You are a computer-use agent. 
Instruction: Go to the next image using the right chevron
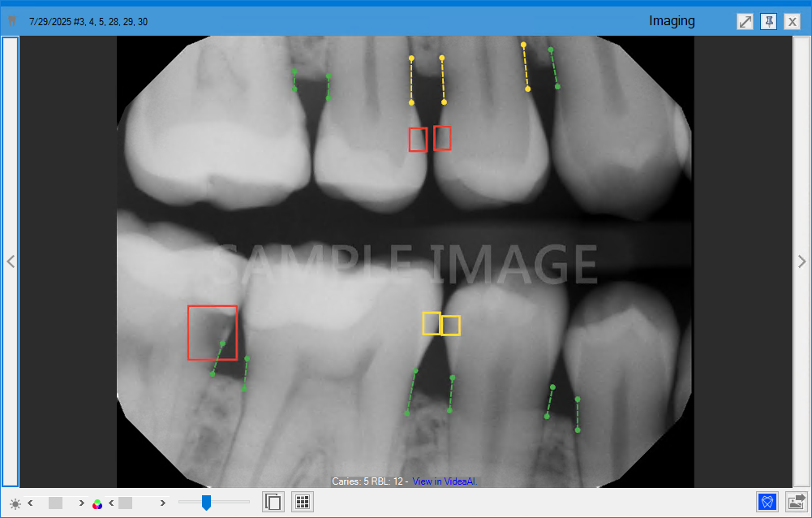(802, 261)
